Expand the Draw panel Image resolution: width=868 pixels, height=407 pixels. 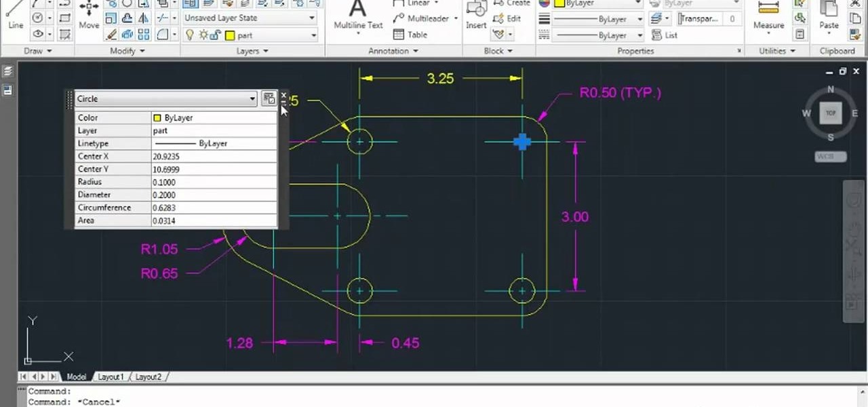(47, 50)
